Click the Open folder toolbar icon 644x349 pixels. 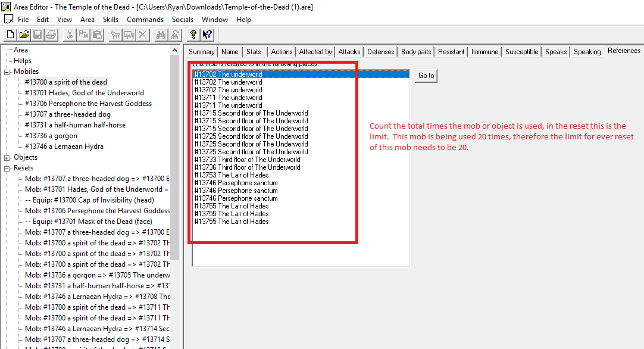coord(24,35)
